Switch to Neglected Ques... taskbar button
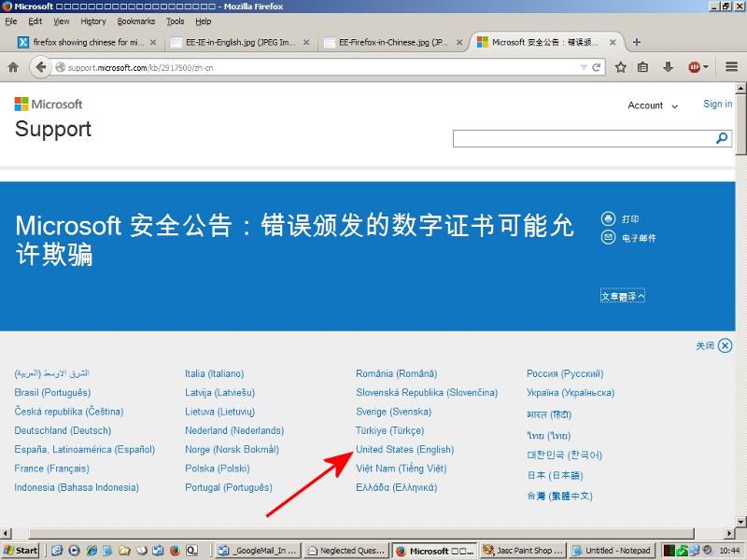Image resolution: width=747 pixels, height=560 pixels. (x=345, y=551)
